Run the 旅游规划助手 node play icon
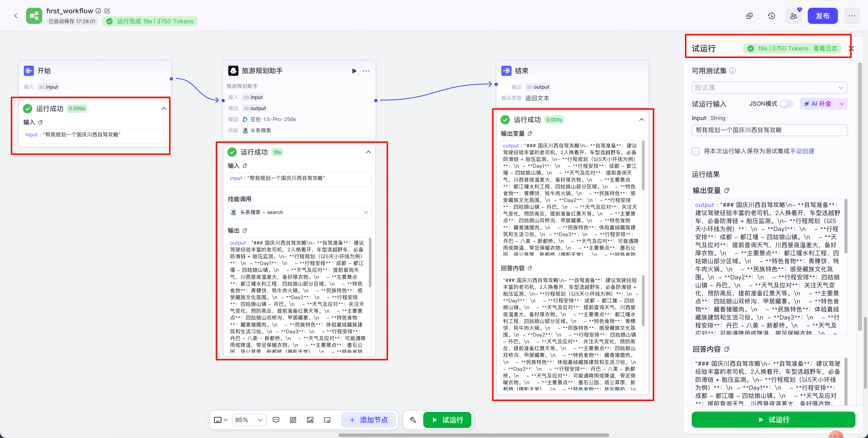 [x=354, y=71]
